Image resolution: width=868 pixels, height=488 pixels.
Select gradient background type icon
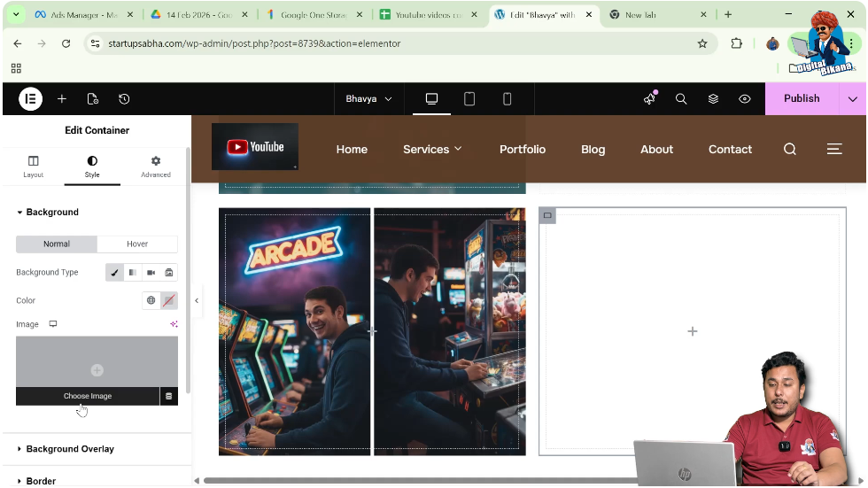133,273
